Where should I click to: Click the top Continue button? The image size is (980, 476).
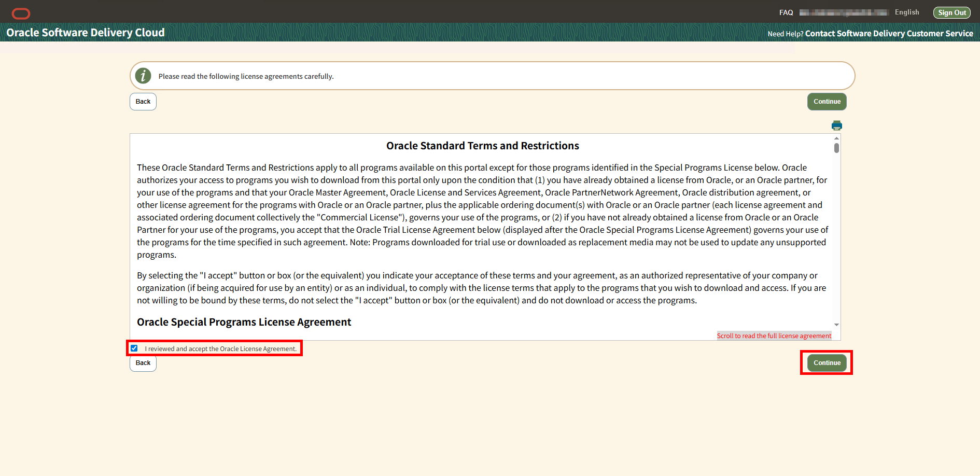pyautogui.click(x=827, y=102)
